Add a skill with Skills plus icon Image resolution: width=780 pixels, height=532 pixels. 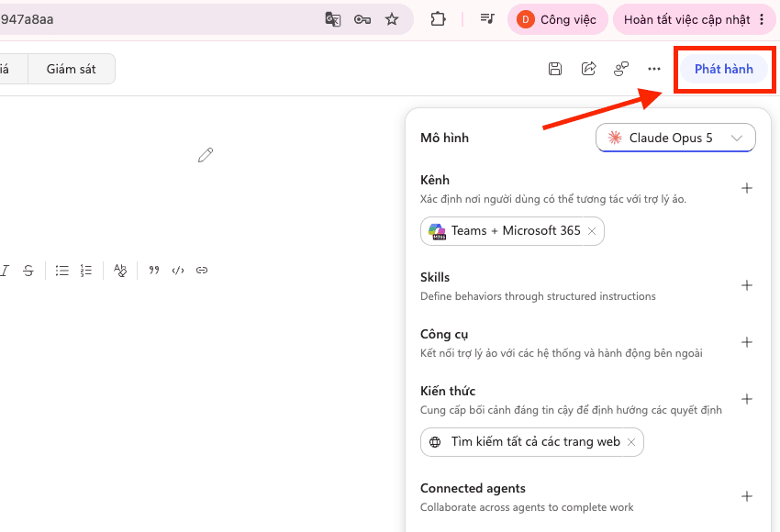747,285
